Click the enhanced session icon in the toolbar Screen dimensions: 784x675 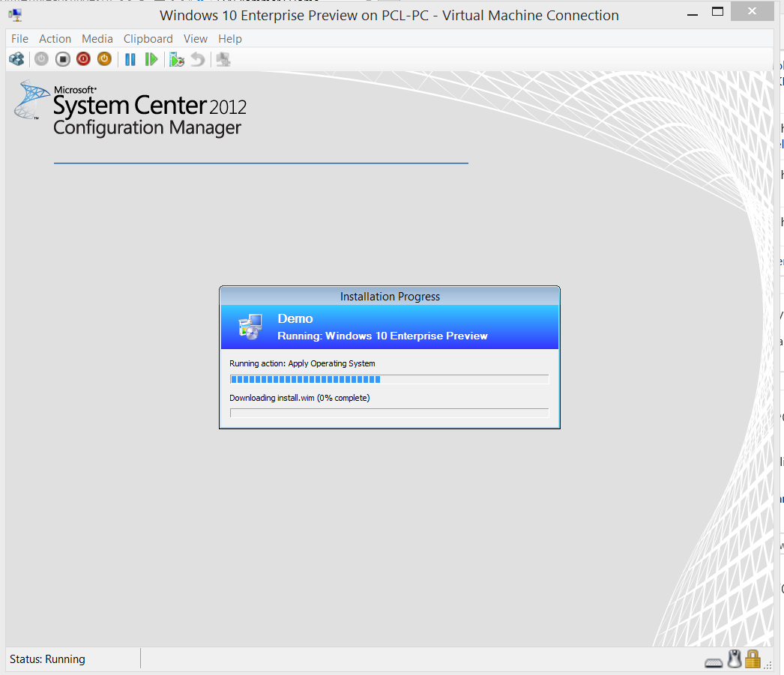point(223,59)
